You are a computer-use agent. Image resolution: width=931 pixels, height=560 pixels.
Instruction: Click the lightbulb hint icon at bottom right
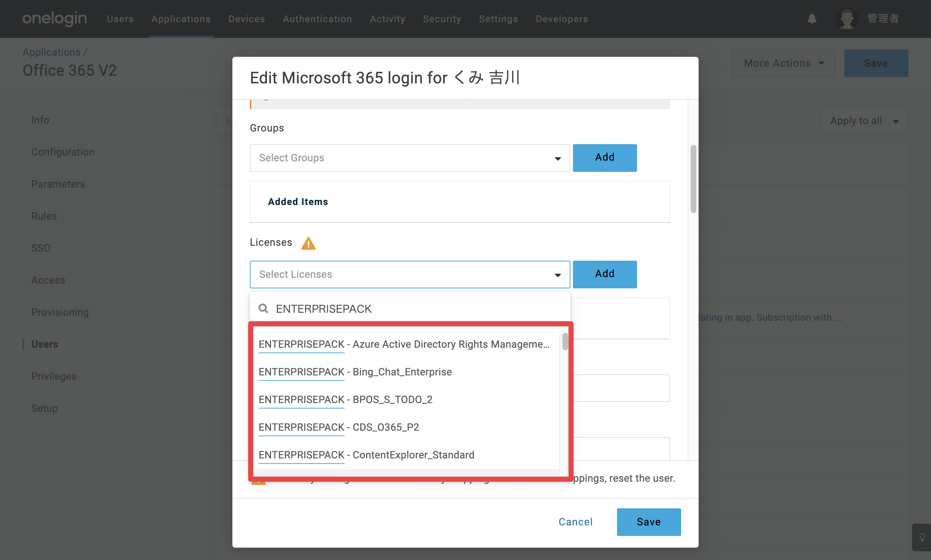[x=922, y=537]
